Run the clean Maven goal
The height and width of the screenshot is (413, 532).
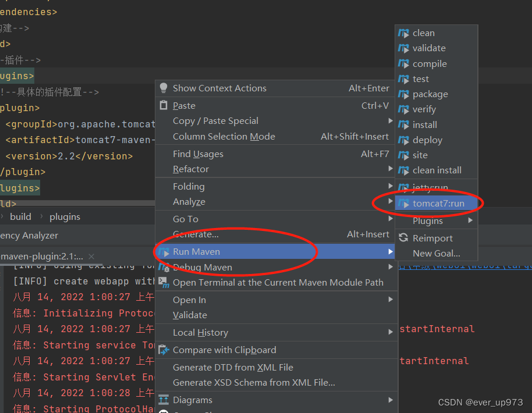[437, 33]
